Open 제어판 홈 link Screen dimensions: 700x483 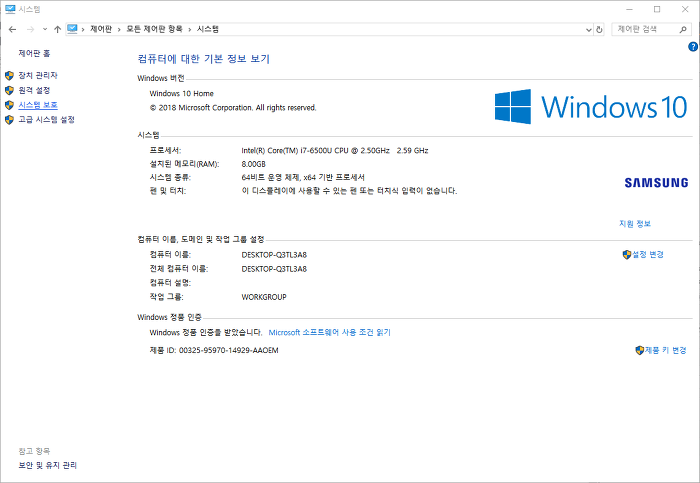[34, 54]
